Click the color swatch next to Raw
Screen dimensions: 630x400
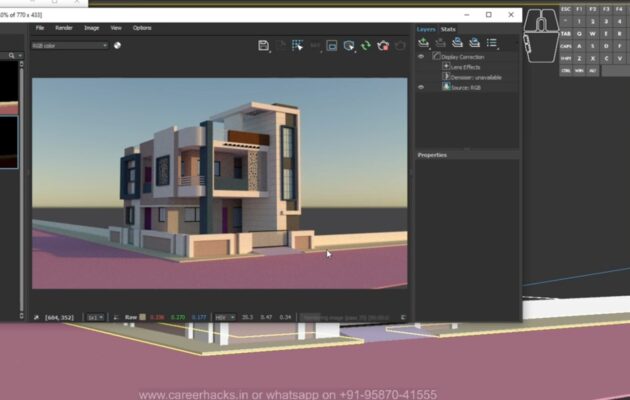(142, 317)
